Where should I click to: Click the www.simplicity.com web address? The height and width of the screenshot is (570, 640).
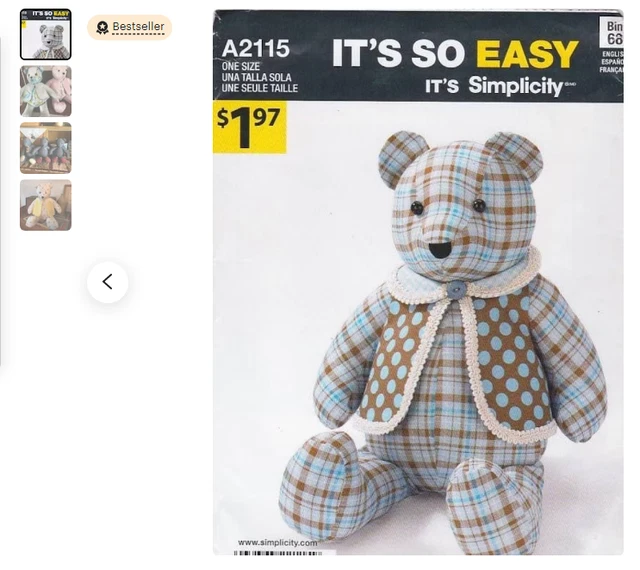278,543
